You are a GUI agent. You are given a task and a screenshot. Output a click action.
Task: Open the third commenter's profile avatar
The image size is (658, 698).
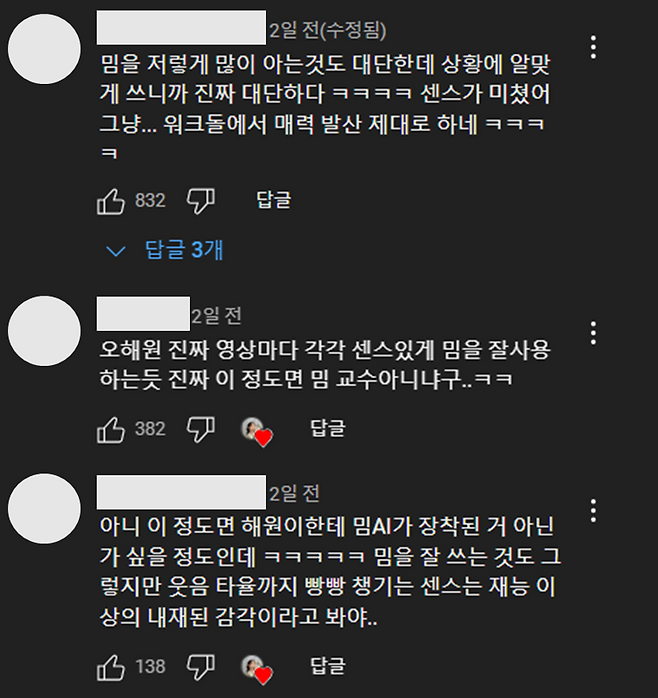point(44,508)
